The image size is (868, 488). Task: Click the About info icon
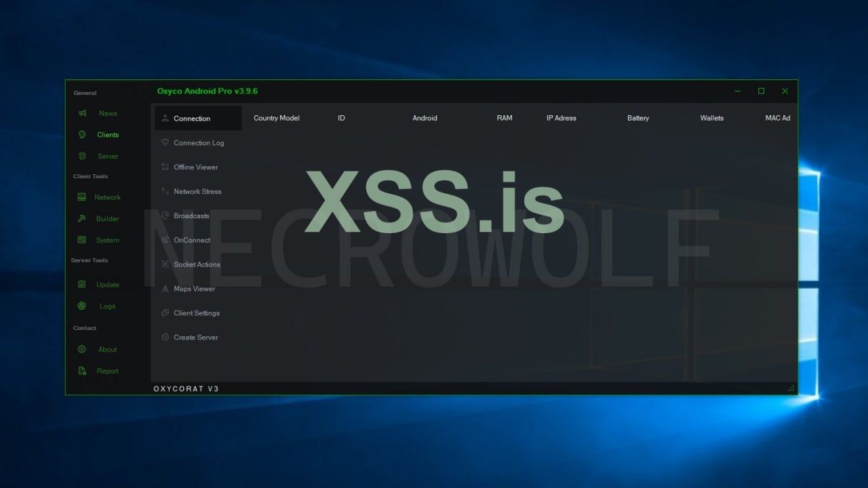(x=81, y=349)
